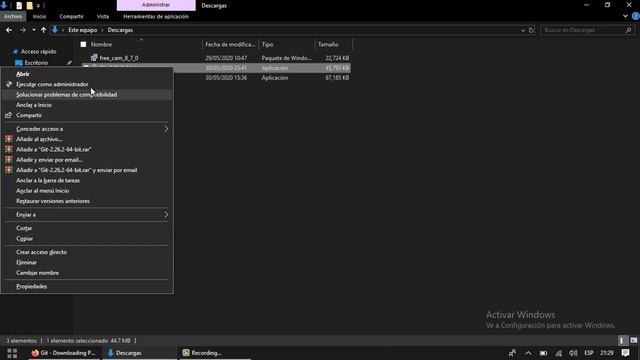Open Herramientas de aplicación tab

[156, 16]
